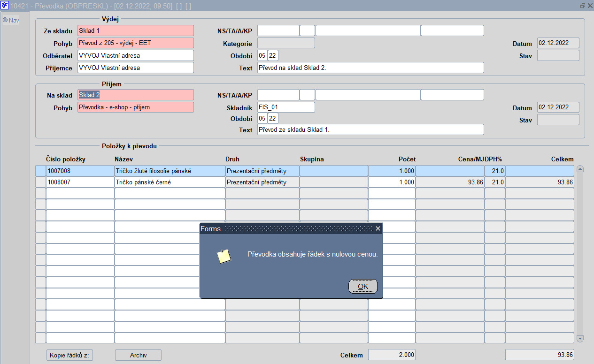Click the Odběratel field VYVOJ Vlastní adresa

(x=136, y=55)
